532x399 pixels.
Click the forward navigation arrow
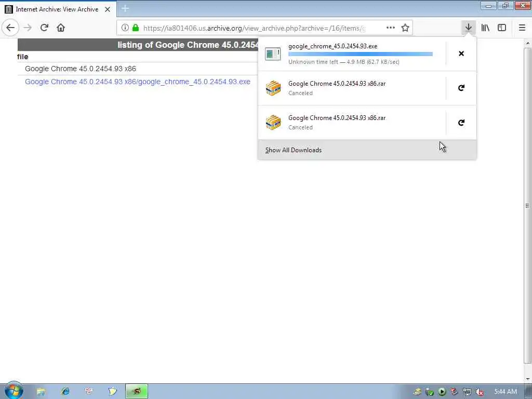coord(28,28)
